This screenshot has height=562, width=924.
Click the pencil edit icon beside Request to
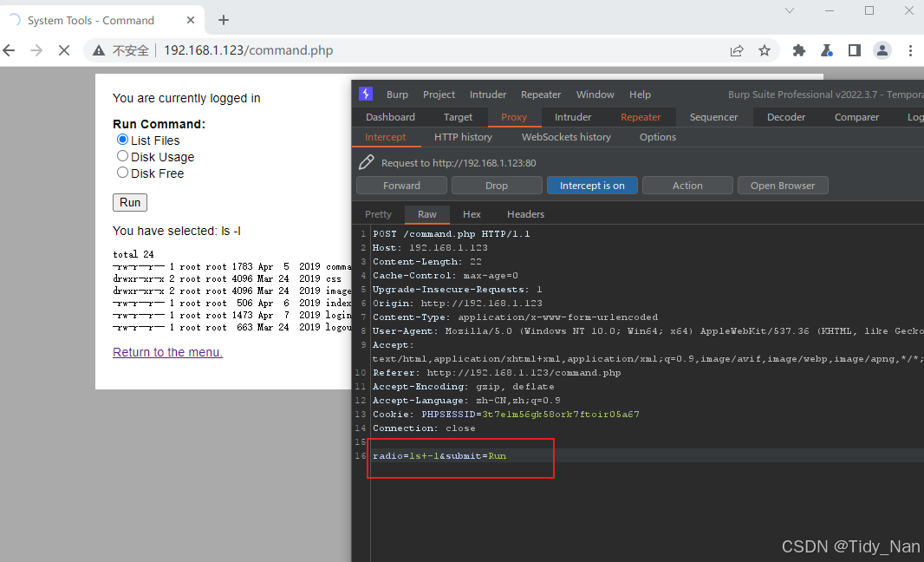click(x=366, y=162)
